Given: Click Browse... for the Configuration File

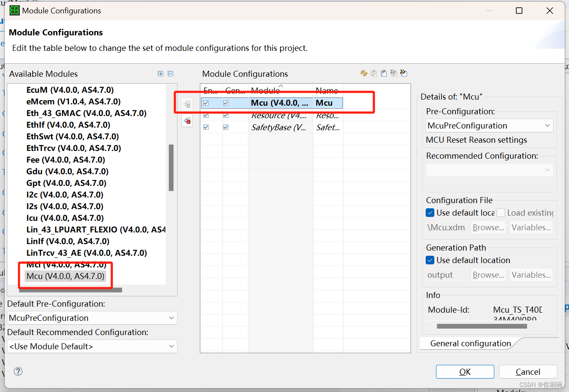Looking at the screenshot, I should (488, 227).
